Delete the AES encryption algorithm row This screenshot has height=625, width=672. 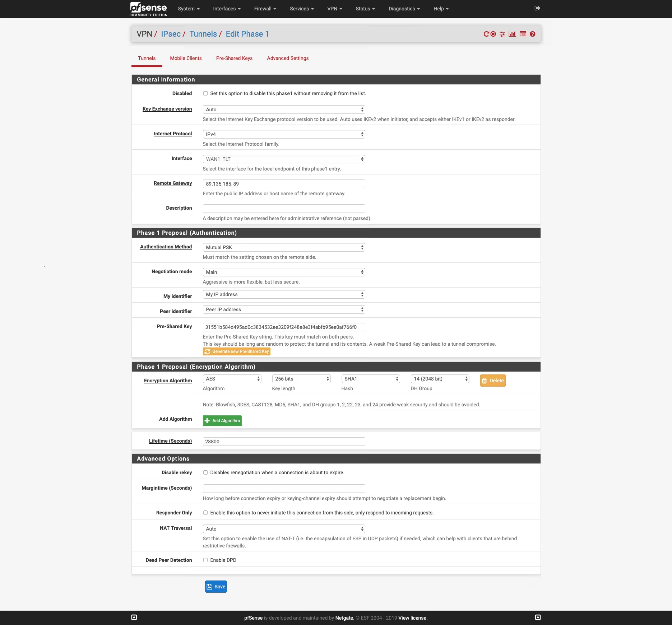click(x=492, y=380)
